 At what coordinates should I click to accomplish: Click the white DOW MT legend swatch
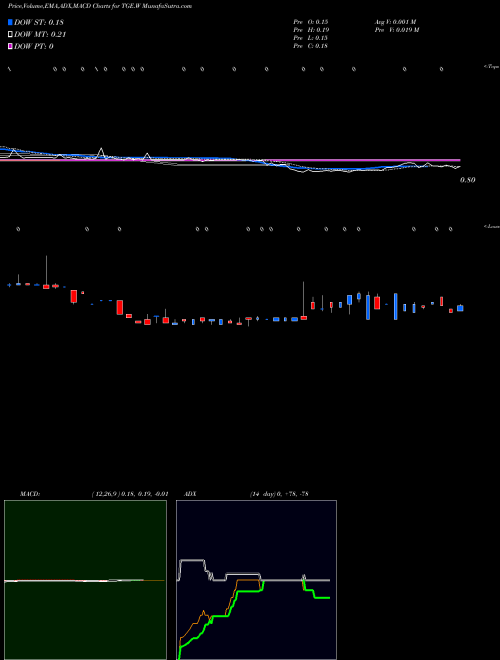tap(11, 34)
